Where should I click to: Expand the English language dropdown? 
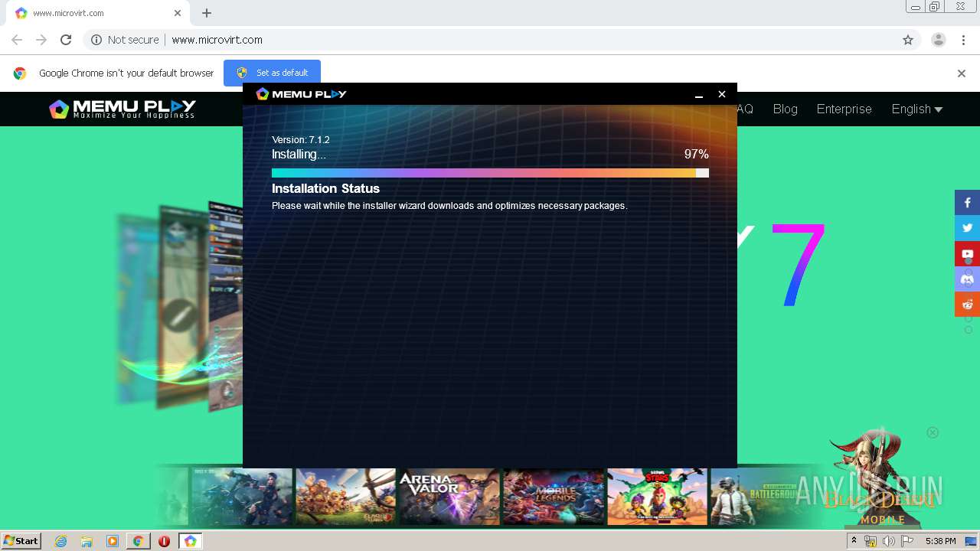point(916,109)
